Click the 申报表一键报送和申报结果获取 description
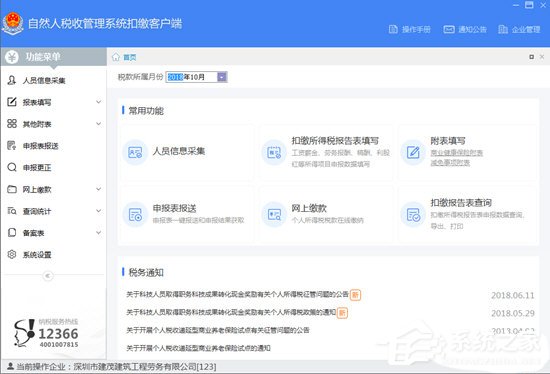550x374 pixels. coord(198,220)
